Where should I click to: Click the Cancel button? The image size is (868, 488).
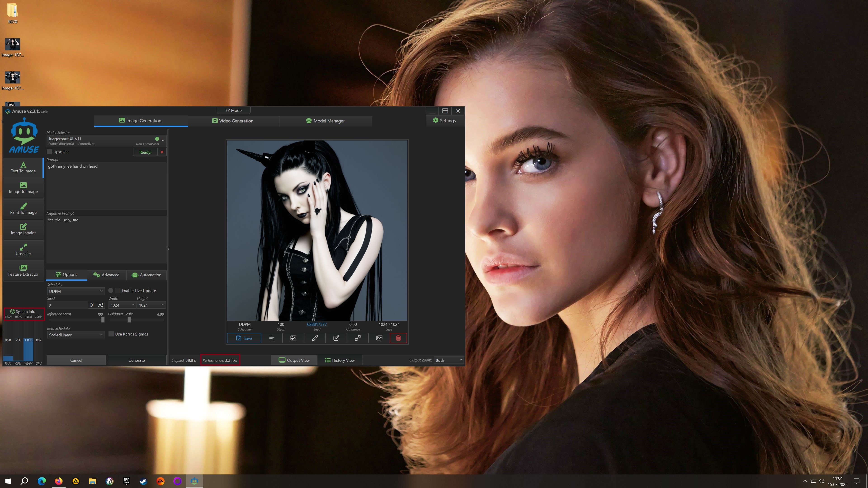[x=76, y=360]
